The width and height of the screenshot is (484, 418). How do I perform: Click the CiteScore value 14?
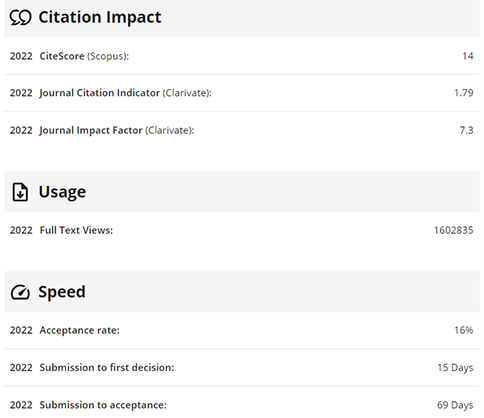468,56
